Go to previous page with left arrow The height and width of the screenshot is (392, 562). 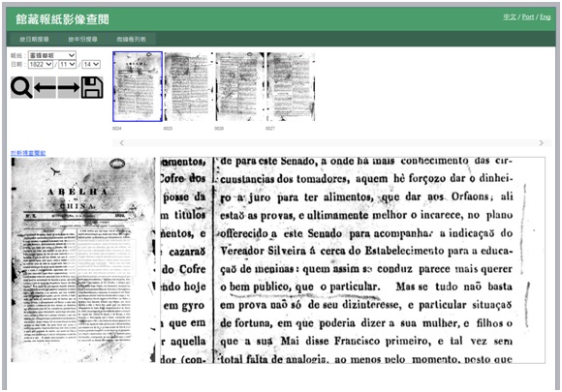[x=45, y=87]
